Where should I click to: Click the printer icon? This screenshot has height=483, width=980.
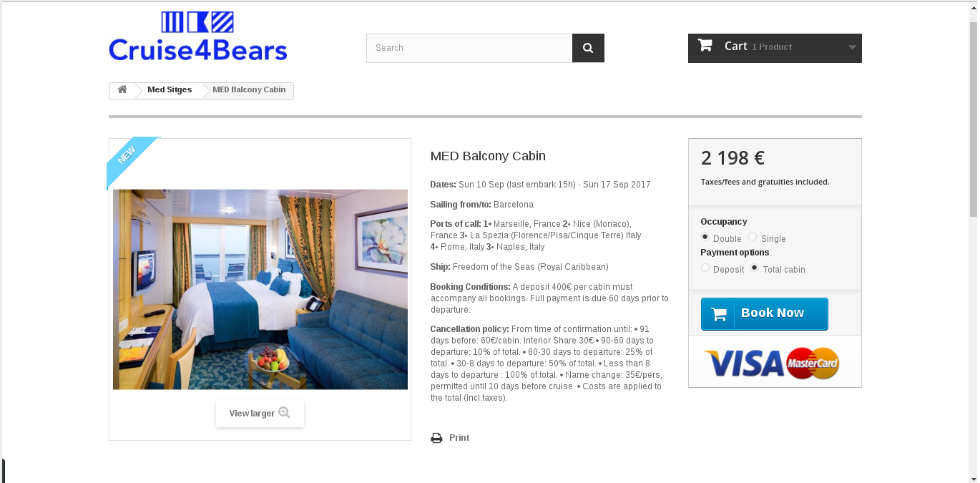436,438
